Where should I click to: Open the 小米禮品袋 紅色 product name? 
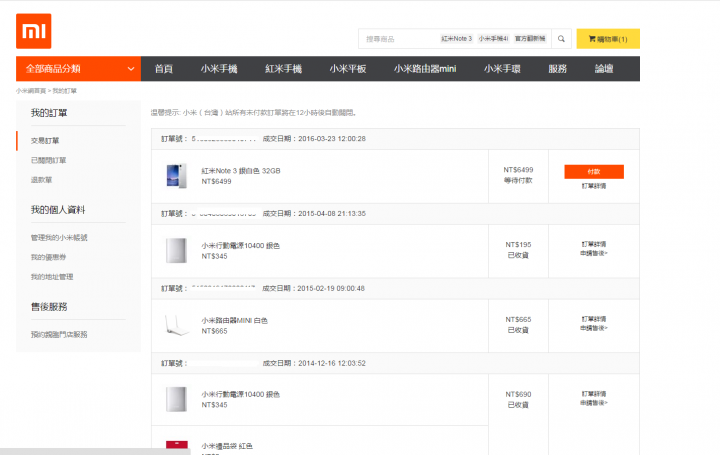pyautogui.click(x=227, y=446)
